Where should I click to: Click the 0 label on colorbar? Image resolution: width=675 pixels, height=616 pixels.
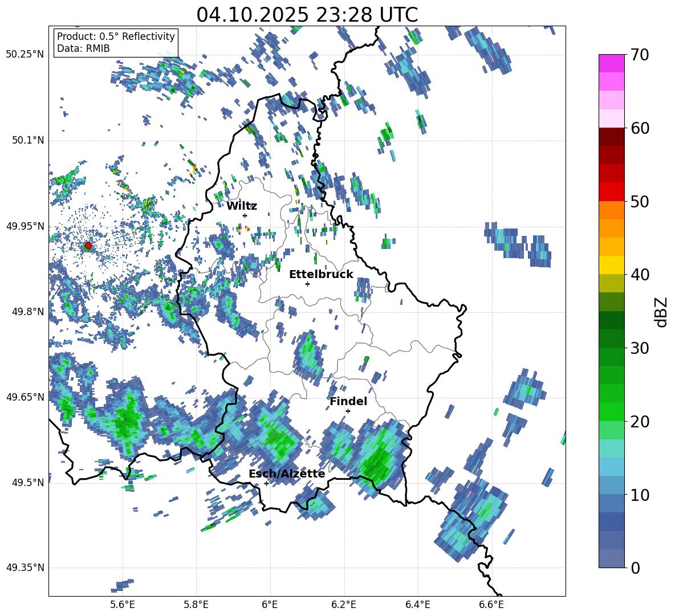tap(635, 568)
